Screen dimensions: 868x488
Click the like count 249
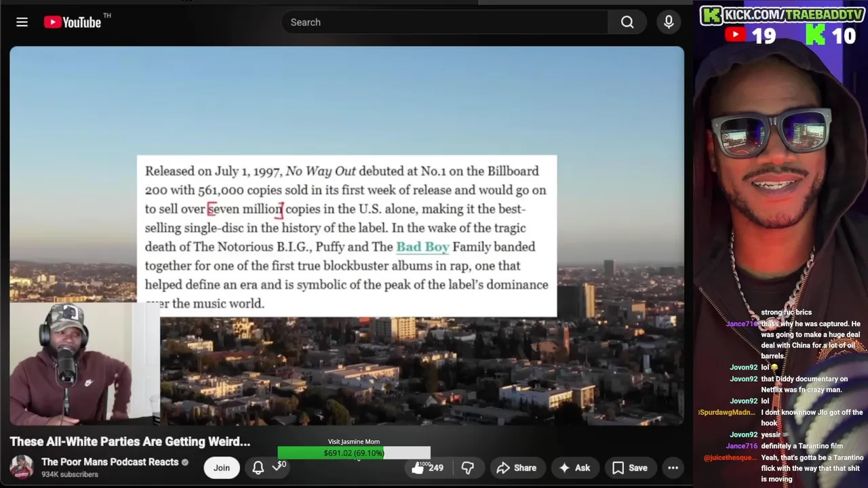pos(436,468)
